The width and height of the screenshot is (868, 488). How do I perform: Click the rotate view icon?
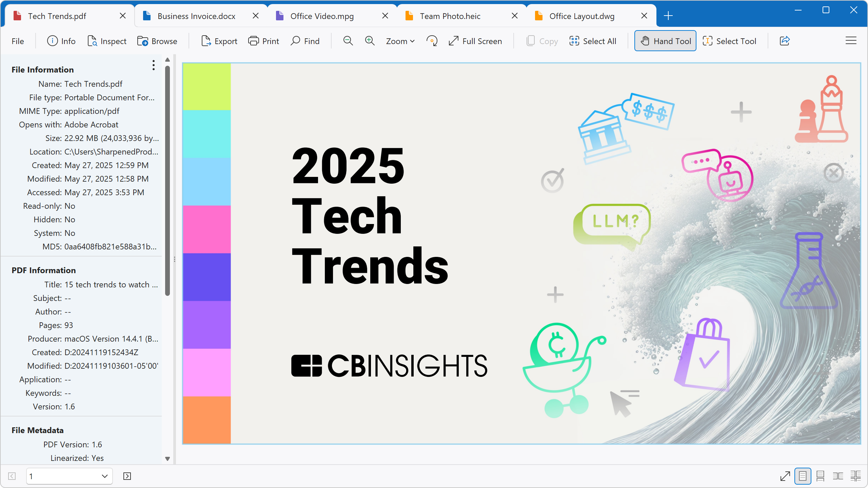click(432, 41)
